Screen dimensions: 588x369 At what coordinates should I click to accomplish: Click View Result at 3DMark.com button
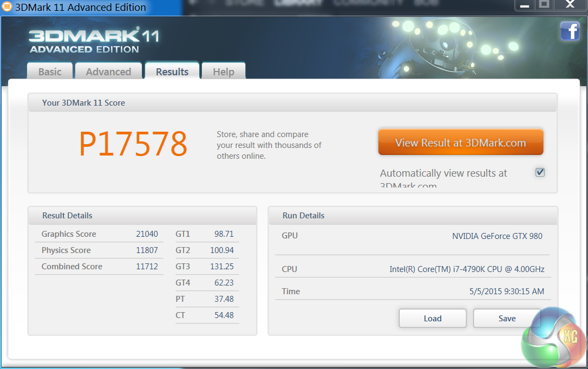tap(461, 143)
